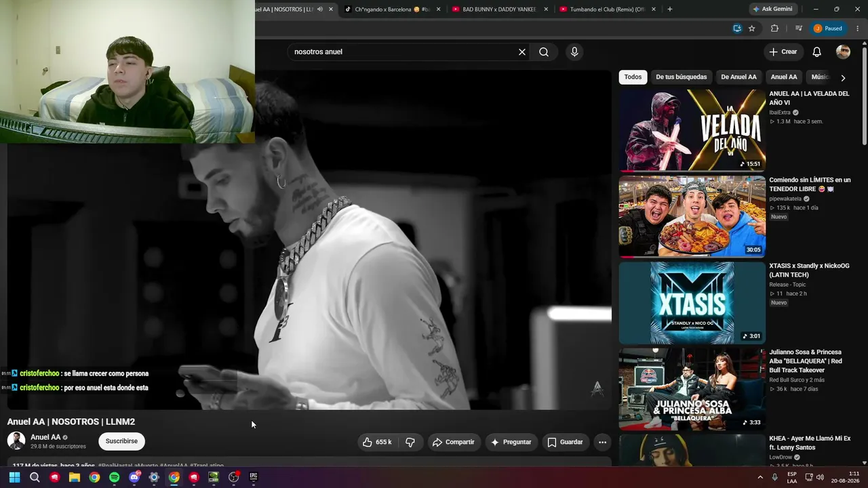Select the Todos filter chip
868x488 pixels.
point(633,77)
